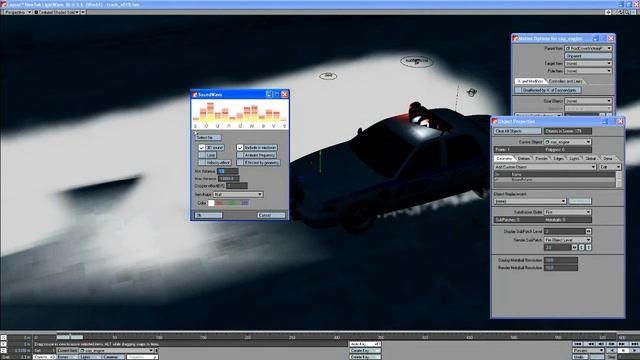The image size is (640, 360).
Task: Open the Item shape dropdown showing Ball
Action: tap(238, 194)
